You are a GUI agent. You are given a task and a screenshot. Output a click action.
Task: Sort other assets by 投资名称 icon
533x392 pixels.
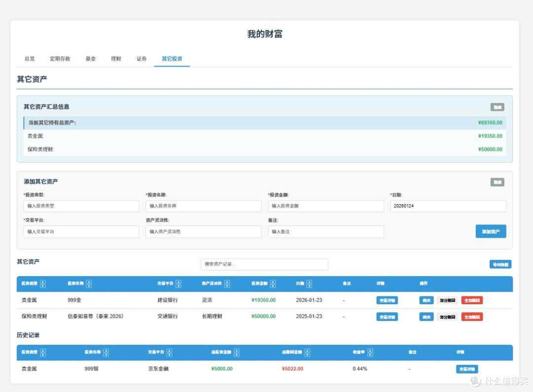(89, 284)
